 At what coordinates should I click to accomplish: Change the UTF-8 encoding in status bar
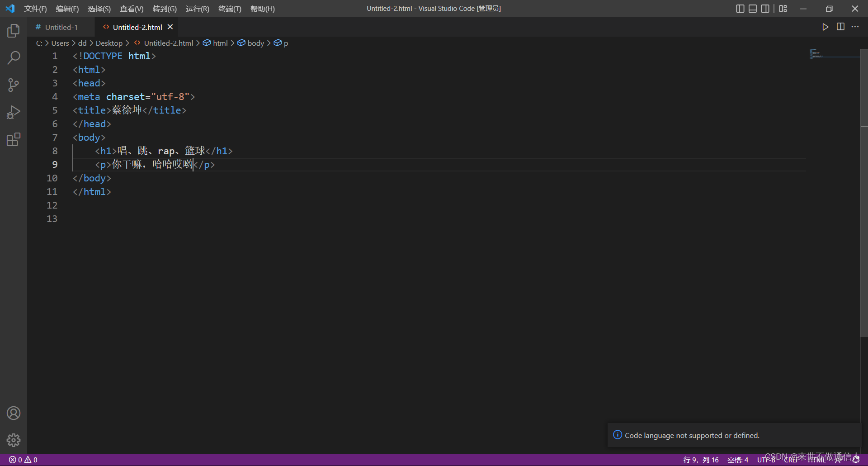(x=766, y=460)
